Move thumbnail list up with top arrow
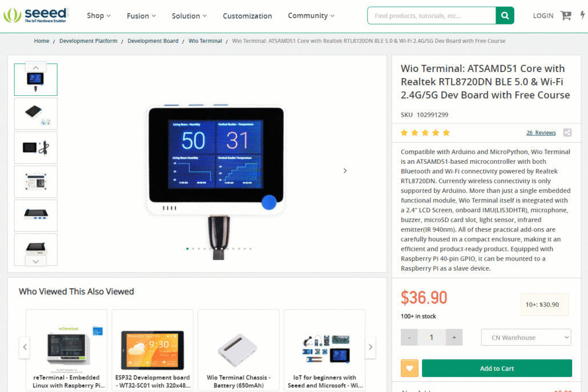Image resolution: width=588 pixels, height=392 pixels. (35, 68)
